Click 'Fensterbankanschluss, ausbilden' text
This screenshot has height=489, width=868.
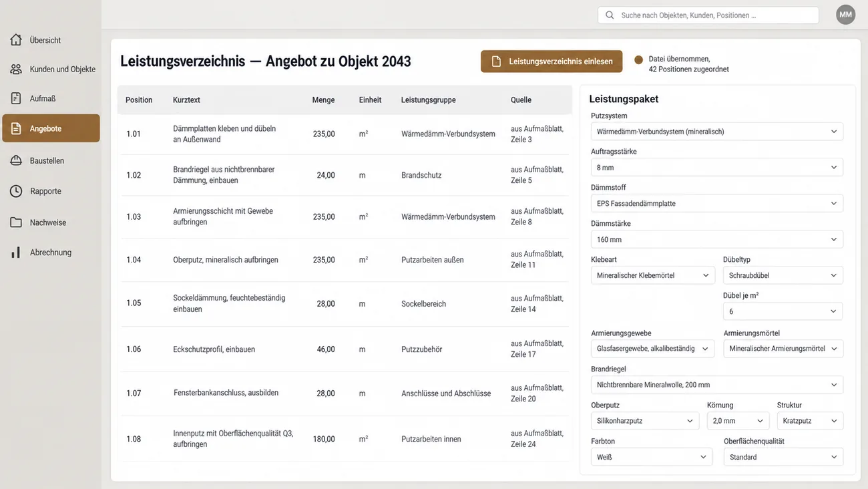click(226, 393)
